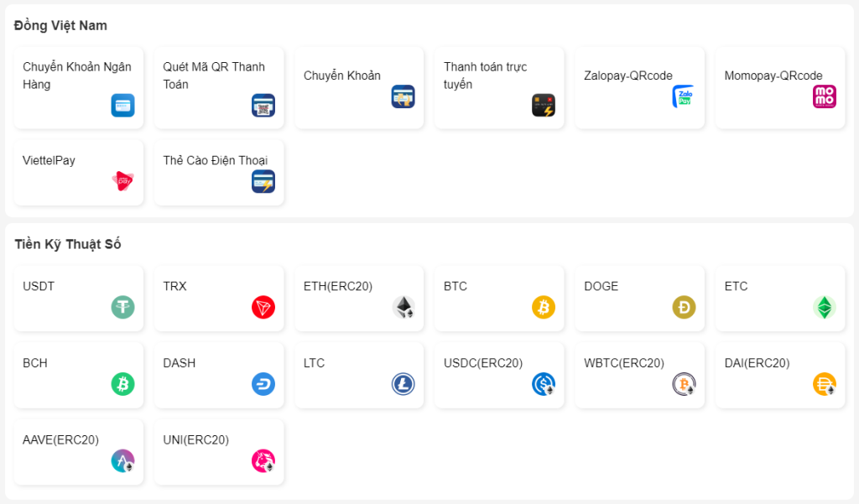Select BCH as the deposit currency
This screenshot has height=504, width=859.
pyautogui.click(x=78, y=375)
